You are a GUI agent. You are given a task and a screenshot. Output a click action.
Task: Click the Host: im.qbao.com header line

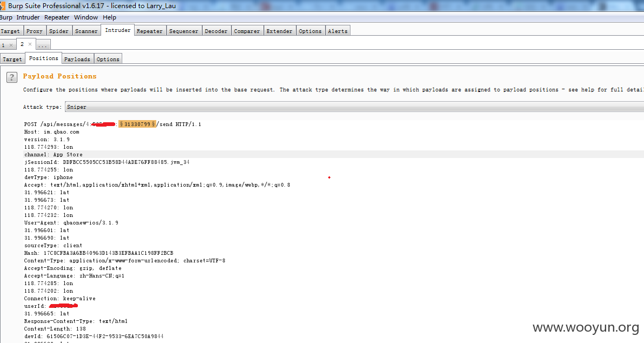pyautogui.click(x=52, y=132)
